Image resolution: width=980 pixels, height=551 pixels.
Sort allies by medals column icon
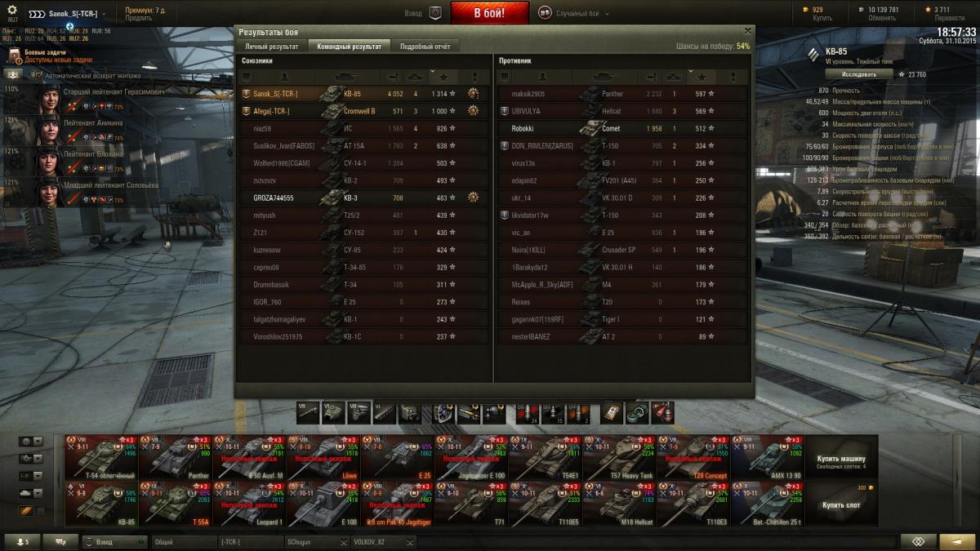[473, 77]
